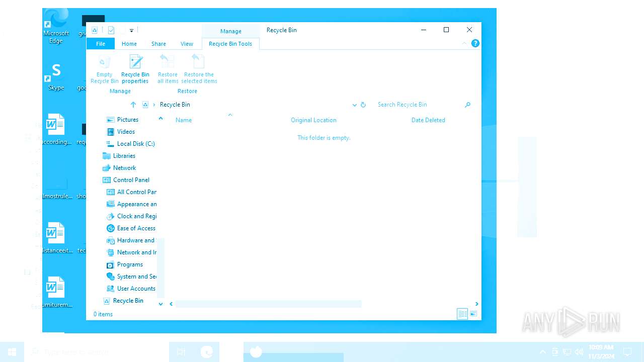Show hidden tray icons chevron

543,352
